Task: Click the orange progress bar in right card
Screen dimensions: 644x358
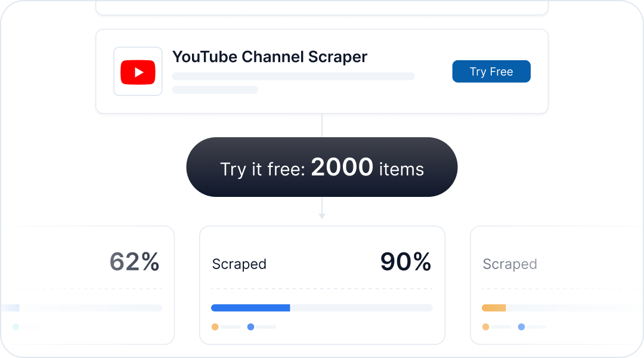Action: [494, 308]
